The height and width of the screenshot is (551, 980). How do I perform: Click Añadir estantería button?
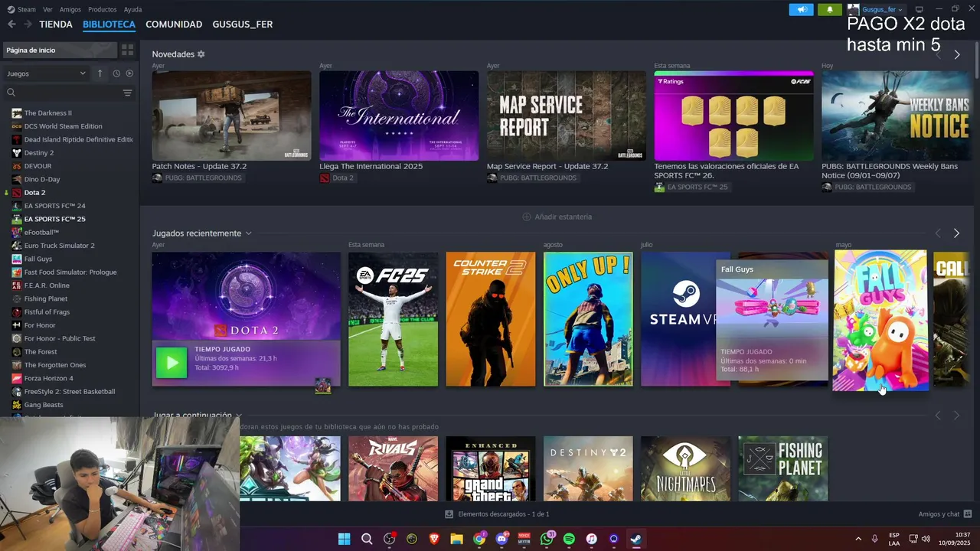557,217
